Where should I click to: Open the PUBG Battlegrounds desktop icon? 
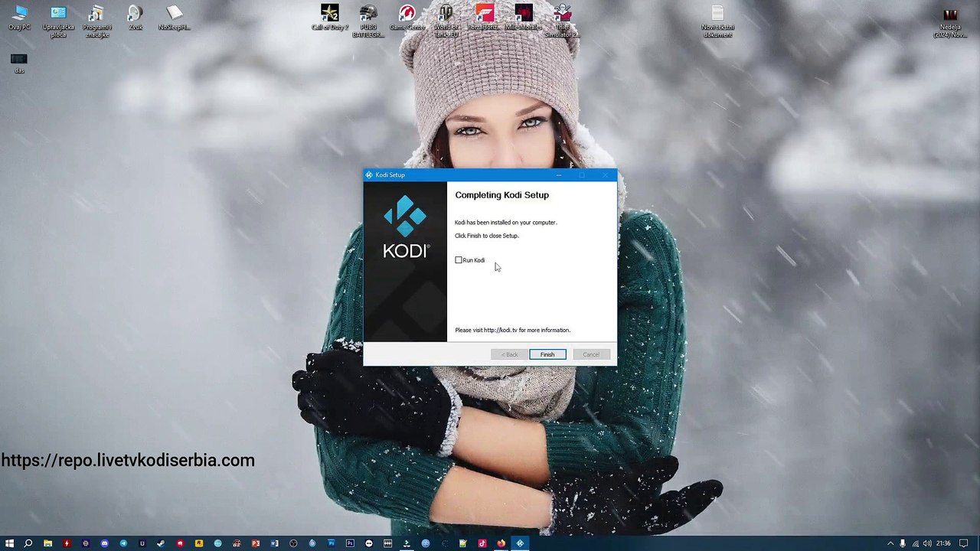point(368,15)
